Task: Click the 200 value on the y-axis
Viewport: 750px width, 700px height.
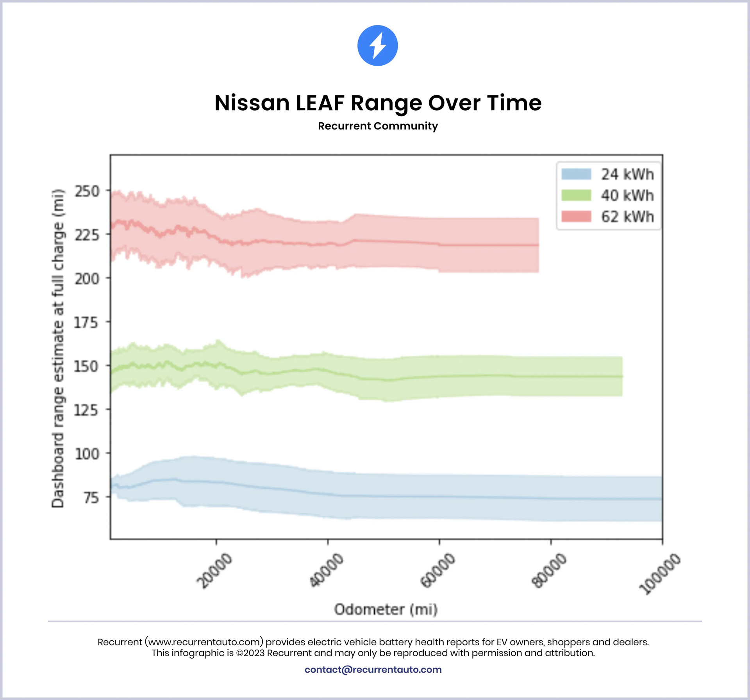Action: click(x=87, y=279)
